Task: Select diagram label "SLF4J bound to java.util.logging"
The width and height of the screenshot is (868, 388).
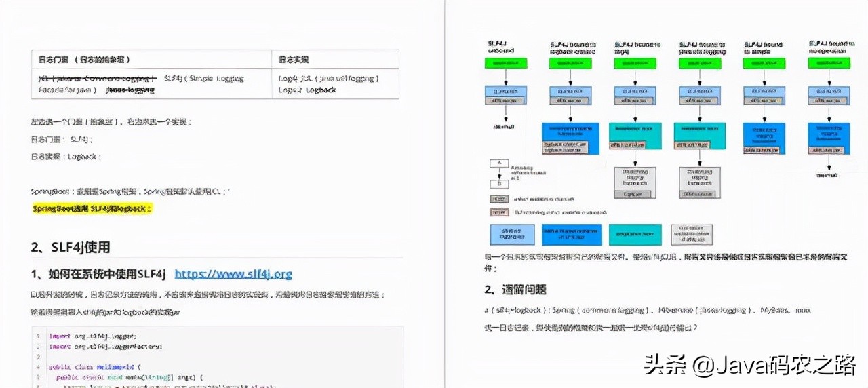Action: point(703,47)
